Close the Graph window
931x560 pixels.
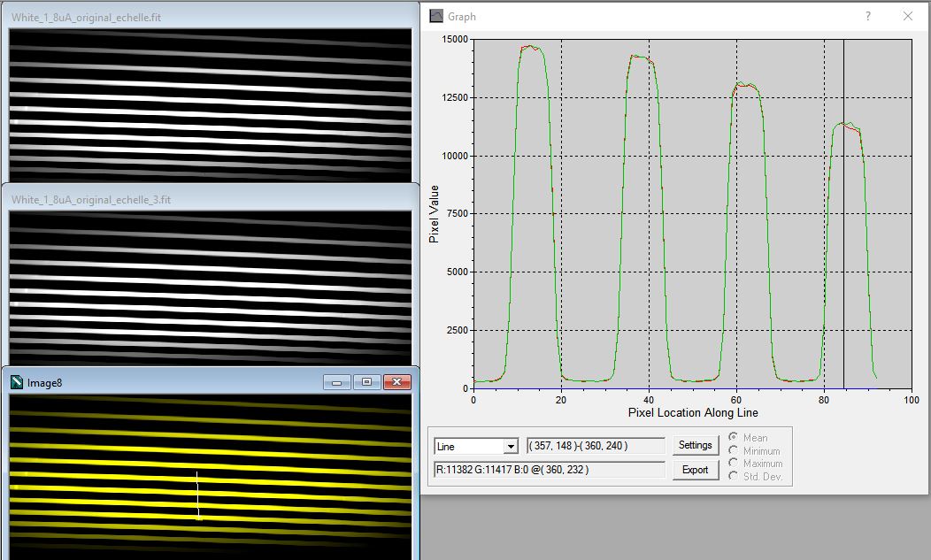click(x=907, y=16)
